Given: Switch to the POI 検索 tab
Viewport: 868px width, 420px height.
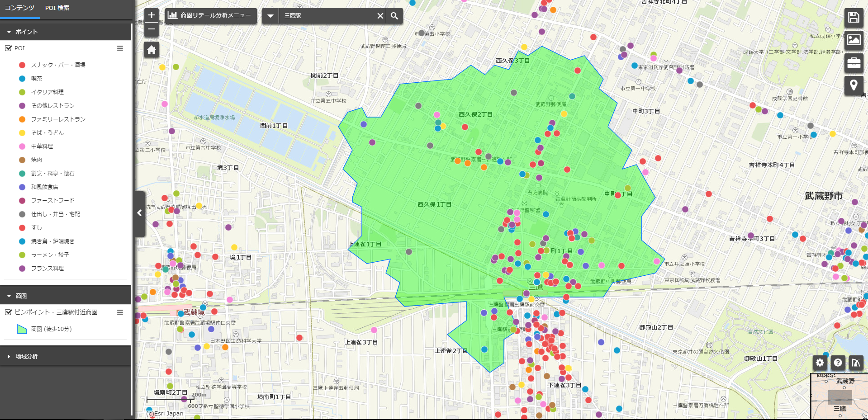Looking at the screenshot, I should point(57,8).
